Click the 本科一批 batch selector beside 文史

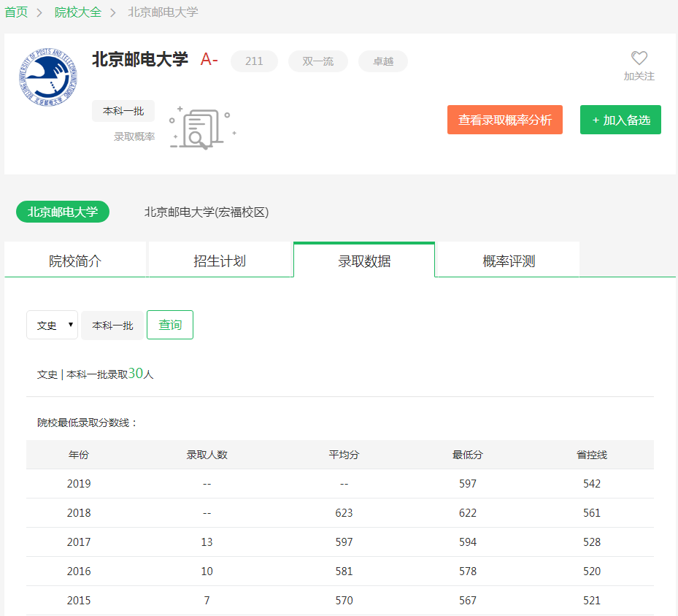point(112,326)
